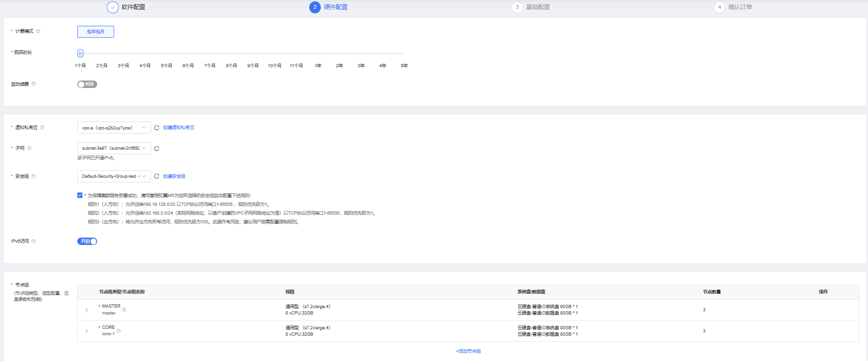Click the step 3 circle for 基础配置
868x361 pixels.
pyautogui.click(x=517, y=7)
